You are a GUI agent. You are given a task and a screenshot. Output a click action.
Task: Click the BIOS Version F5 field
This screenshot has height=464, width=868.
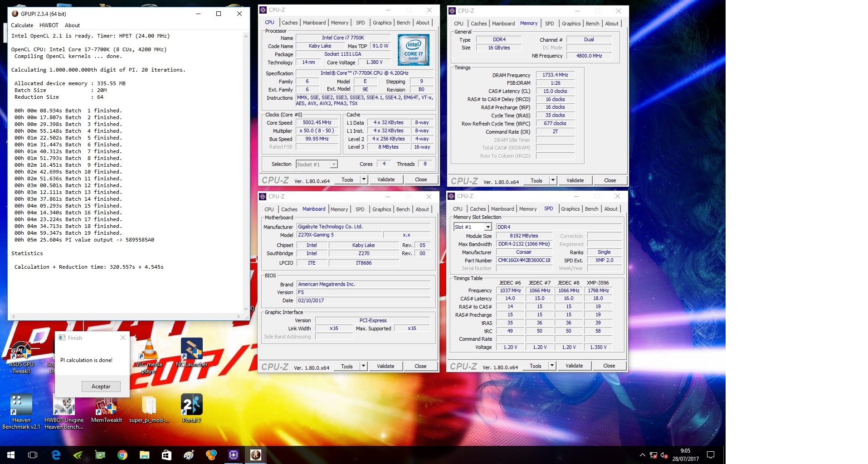click(363, 292)
